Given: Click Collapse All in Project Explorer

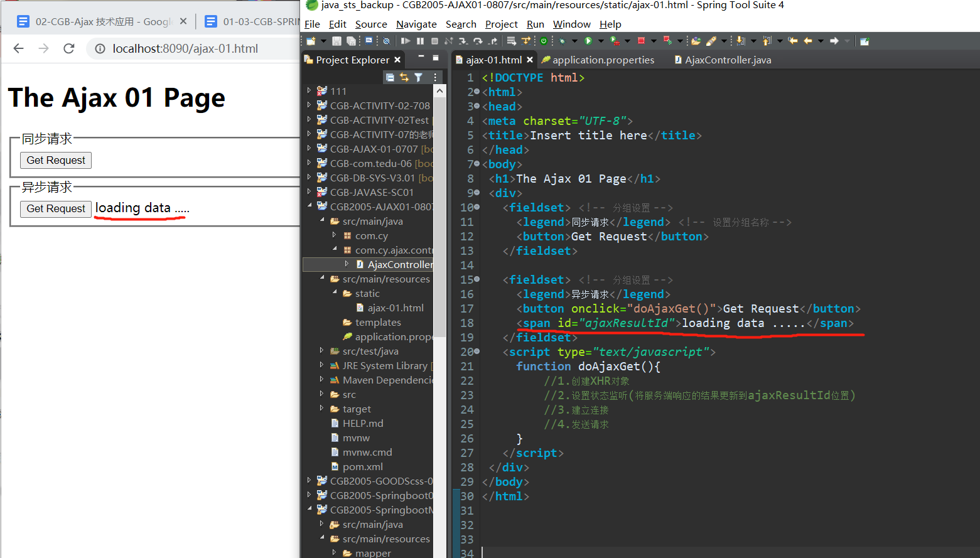Looking at the screenshot, I should point(390,77).
